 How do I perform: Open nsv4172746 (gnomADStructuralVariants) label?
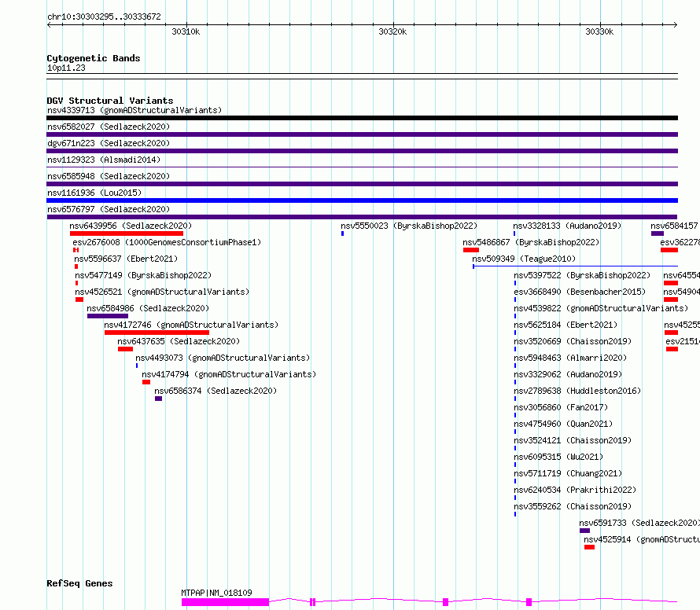[x=191, y=325]
